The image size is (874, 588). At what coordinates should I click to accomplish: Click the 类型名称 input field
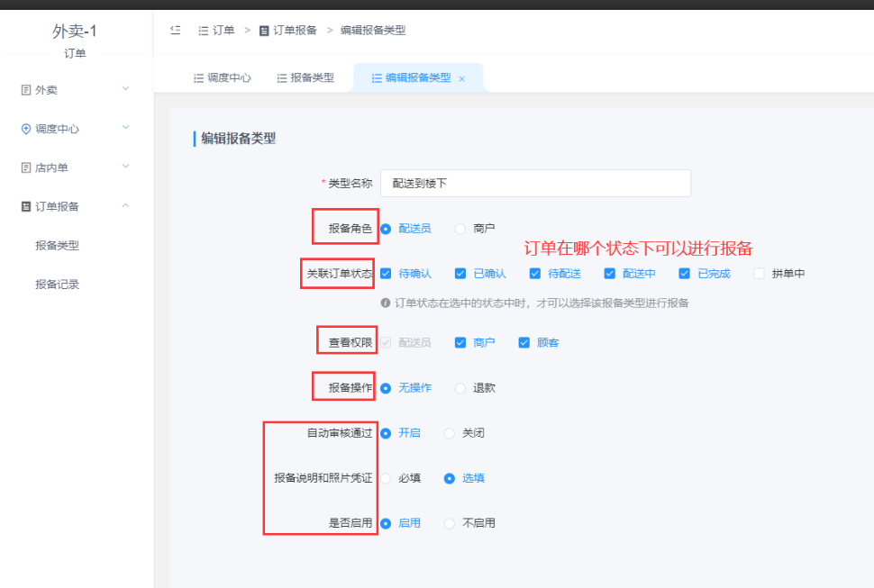pos(535,183)
